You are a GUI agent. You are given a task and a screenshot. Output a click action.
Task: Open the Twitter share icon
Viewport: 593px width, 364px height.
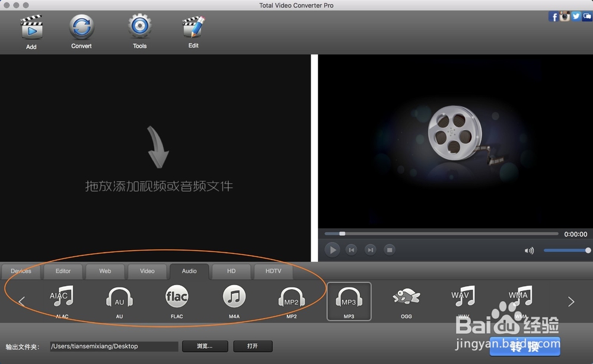pos(576,16)
